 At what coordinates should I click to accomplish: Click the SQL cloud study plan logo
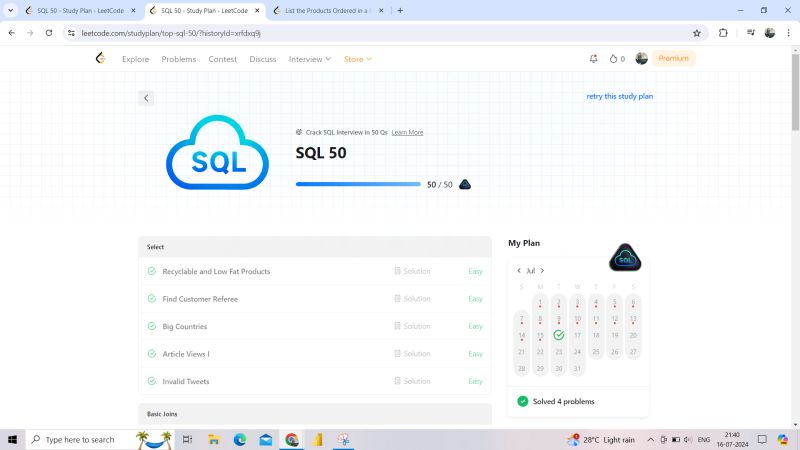[x=217, y=152]
